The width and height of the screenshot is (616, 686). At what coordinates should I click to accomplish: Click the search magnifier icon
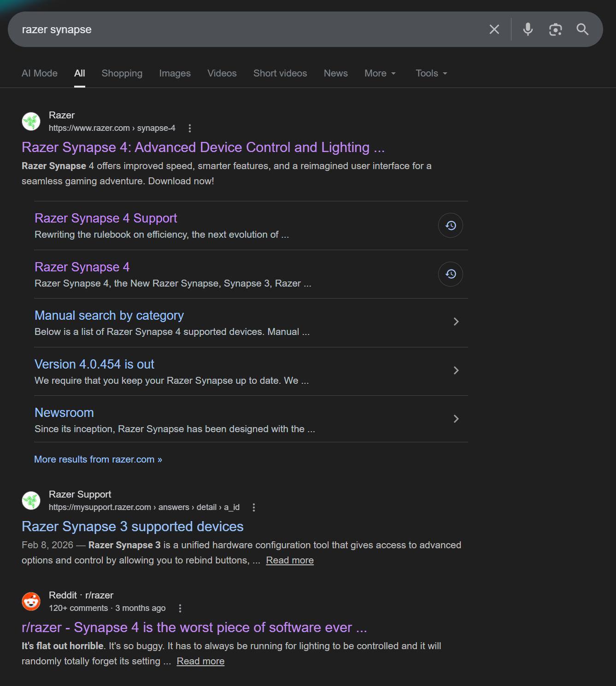582,29
